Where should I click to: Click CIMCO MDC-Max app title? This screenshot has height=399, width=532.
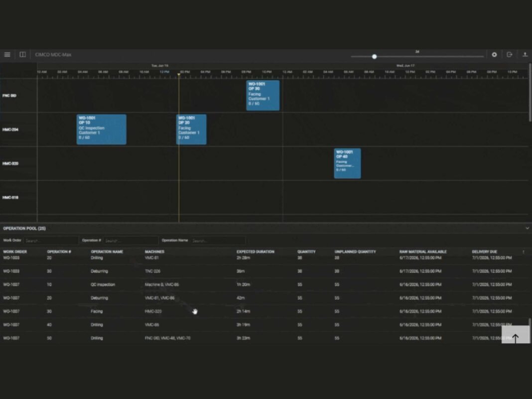click(x=53, y=55)
